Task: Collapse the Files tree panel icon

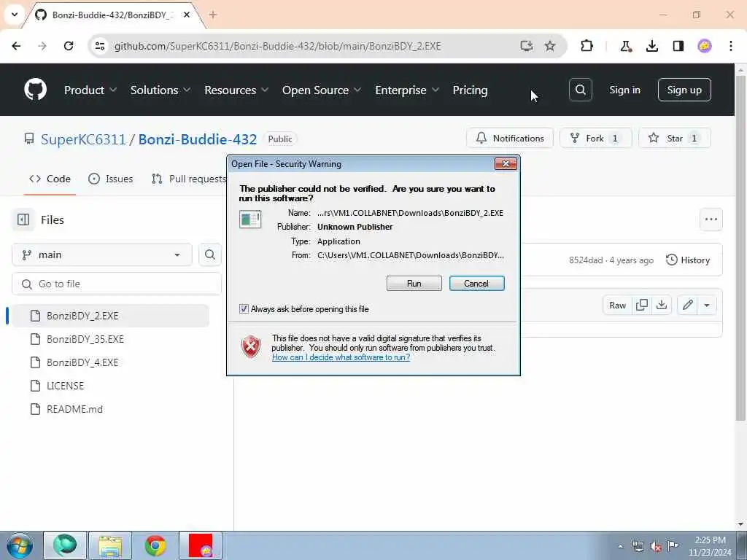Action: (x=23, y=219)
